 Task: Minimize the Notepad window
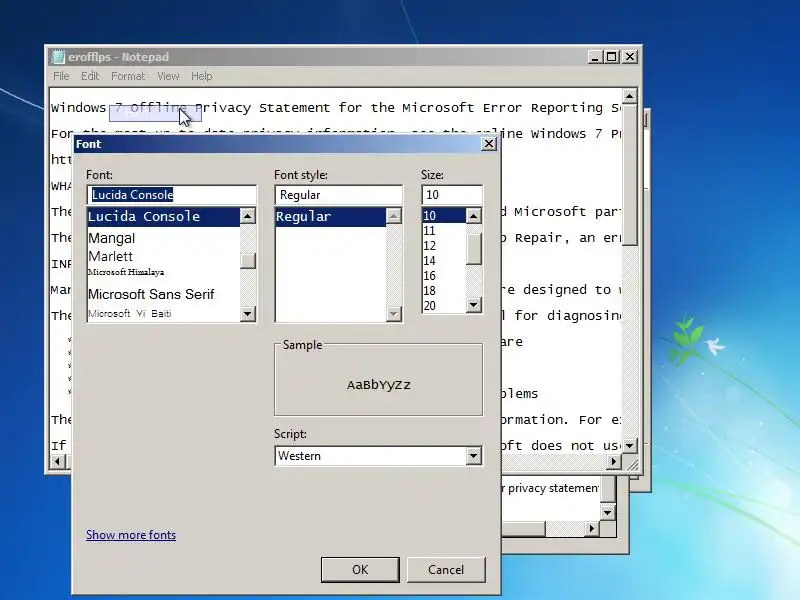coord(594,57)
